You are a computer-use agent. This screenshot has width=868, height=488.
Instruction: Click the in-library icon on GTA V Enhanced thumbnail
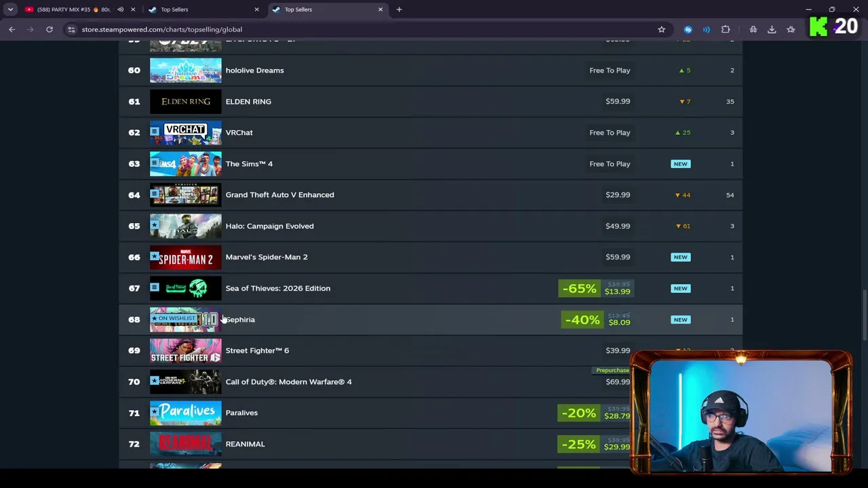[155, 195]
